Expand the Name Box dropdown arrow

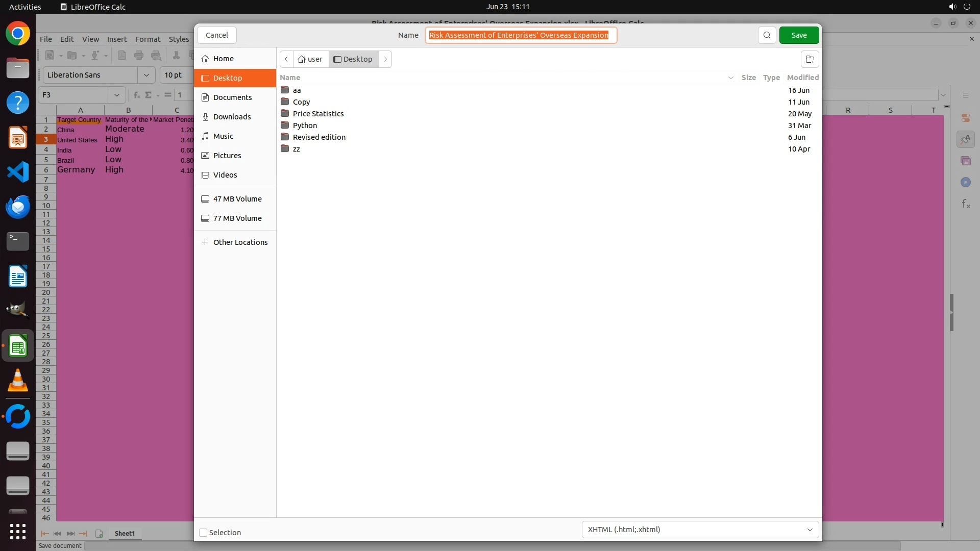pos(117,95)
